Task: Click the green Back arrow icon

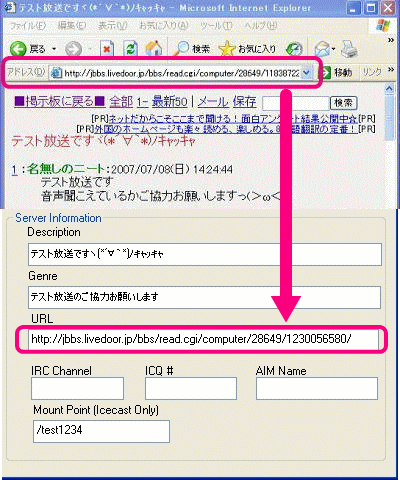Action: (x=18, y=49)
